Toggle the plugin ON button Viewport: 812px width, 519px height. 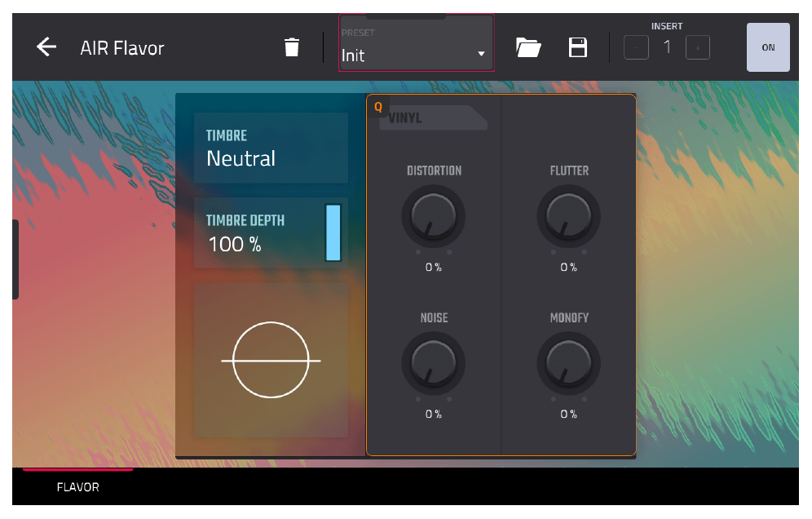click(x=768, y=47)
